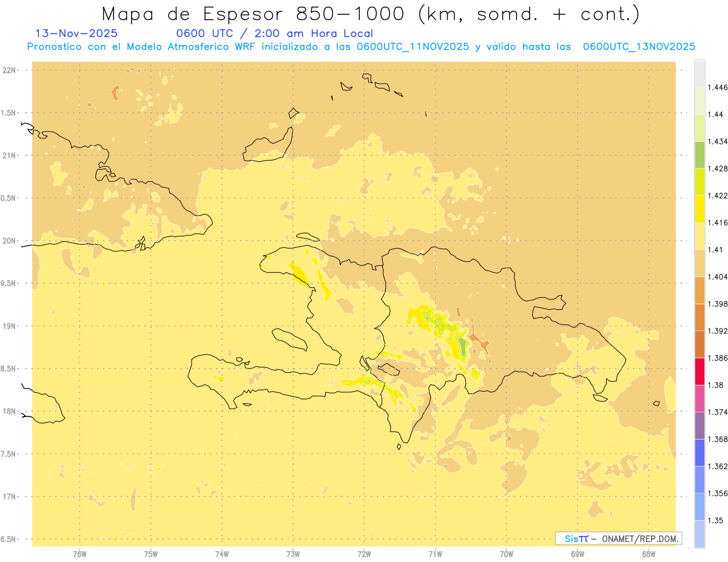Image resolution: width=728 pixels, height=562 pixels.
Task: Click the '7.5N' latitude label
Action: coord(9,454)
